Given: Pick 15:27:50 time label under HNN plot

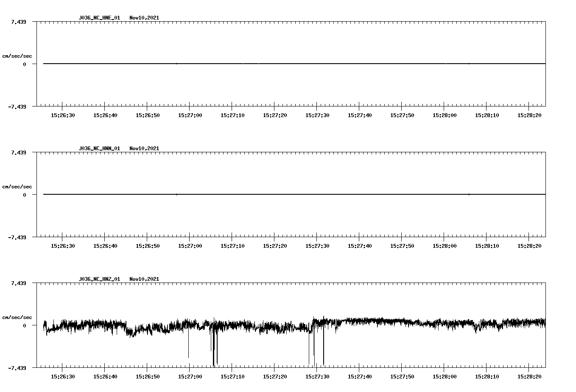Looking at the screenshot, I should 402,246.
